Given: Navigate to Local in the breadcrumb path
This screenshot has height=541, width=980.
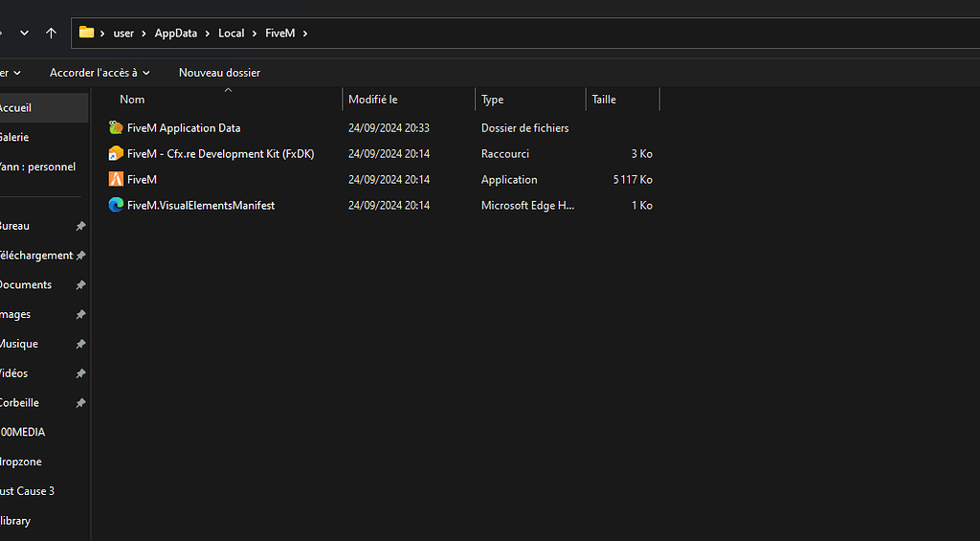Looking at the screenshot, I should pyautogui.click(x=231, y=34).
